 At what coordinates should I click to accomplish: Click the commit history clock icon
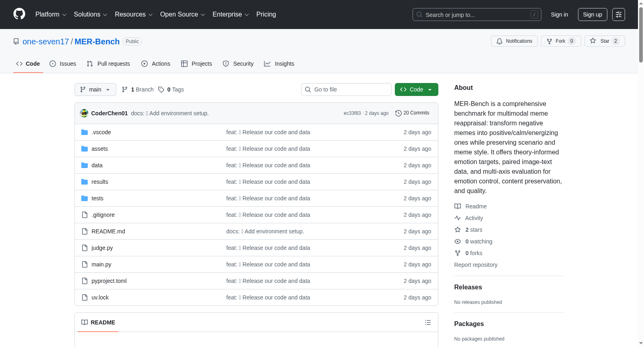(398, 113)
